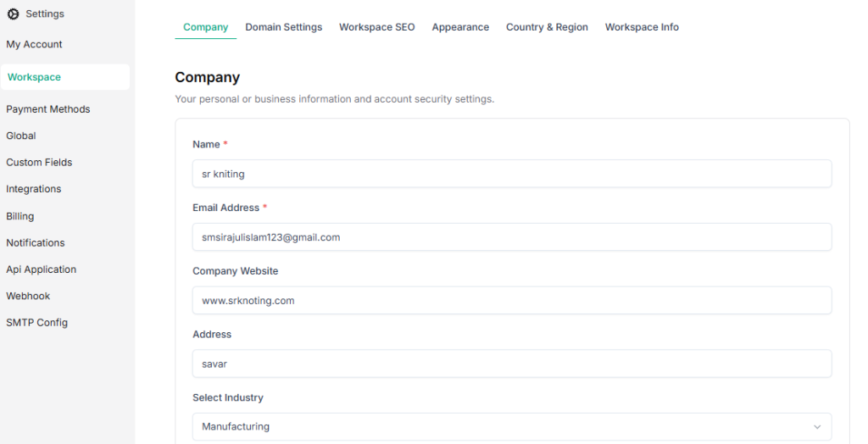
Task: Select the Company tab
Action: pyautogui.click(x=205, y=27)
